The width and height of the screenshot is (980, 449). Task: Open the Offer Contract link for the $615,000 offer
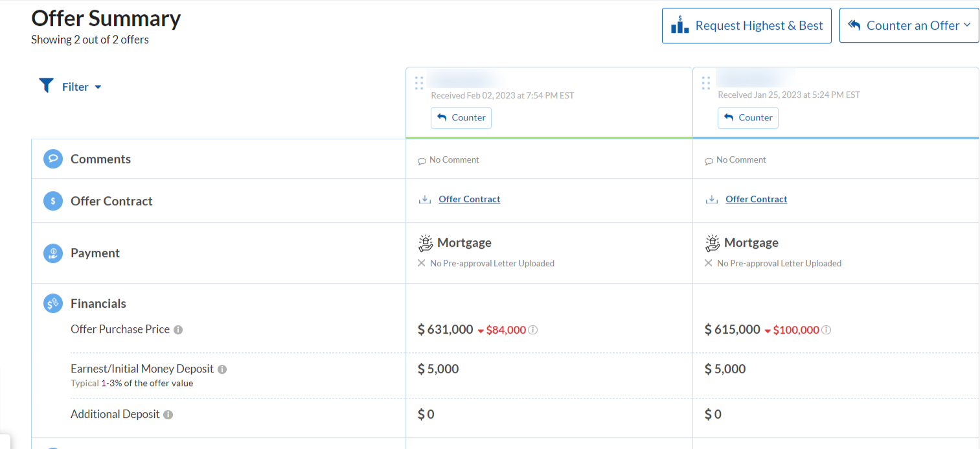coord(756,200)
